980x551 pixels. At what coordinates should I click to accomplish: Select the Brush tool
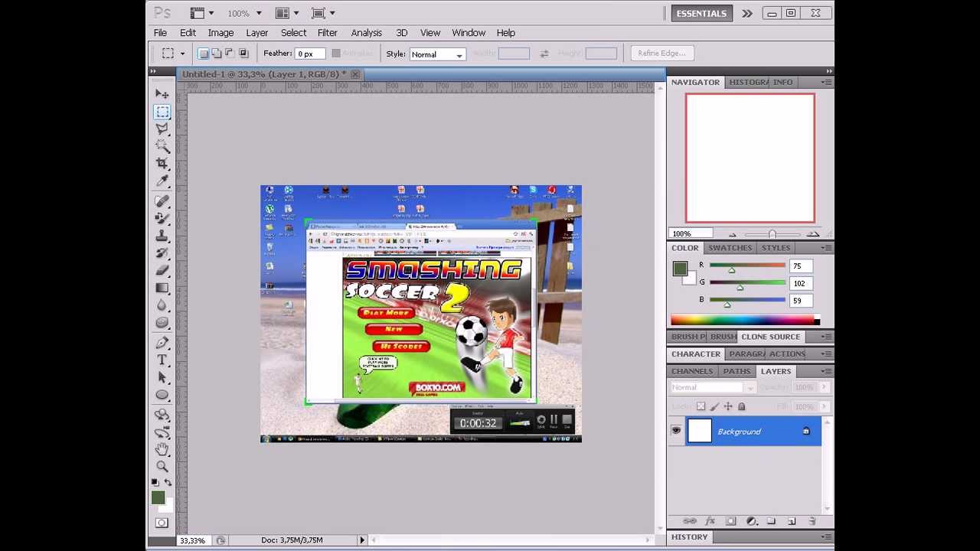click(x=162, y=218)
